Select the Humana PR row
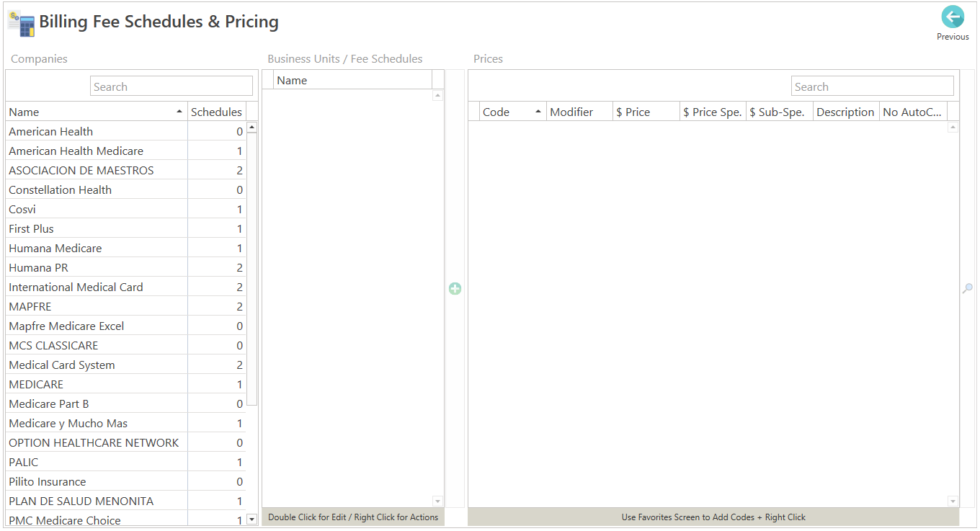The image size is (980, 531). (x=125, y=267)
